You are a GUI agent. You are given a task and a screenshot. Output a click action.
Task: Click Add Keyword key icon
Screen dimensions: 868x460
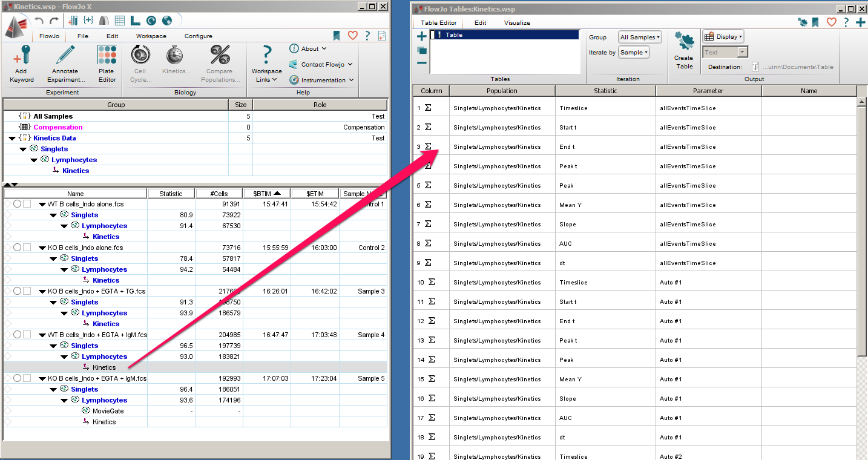tap(22, 64)
